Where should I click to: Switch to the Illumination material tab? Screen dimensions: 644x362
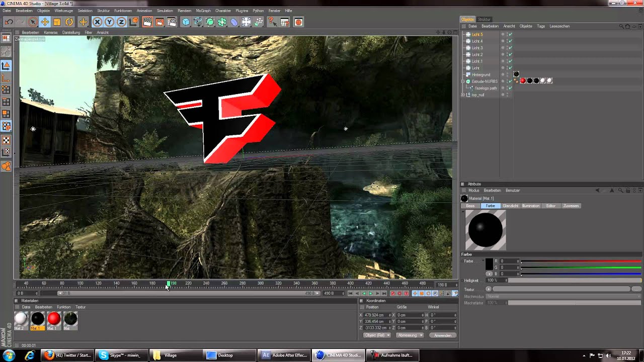click(x=531, y=206)
